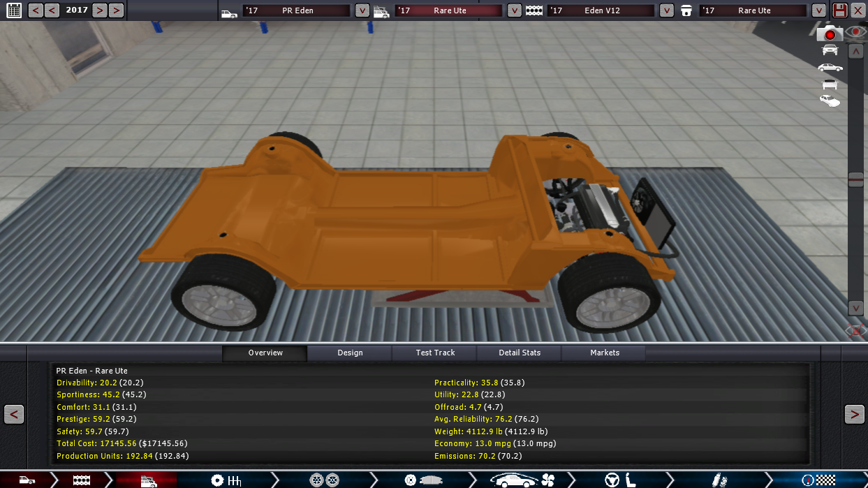Screen dimensions: 868x488
Task: Select the Rare Ute trim name field
Action: point(448,10)
